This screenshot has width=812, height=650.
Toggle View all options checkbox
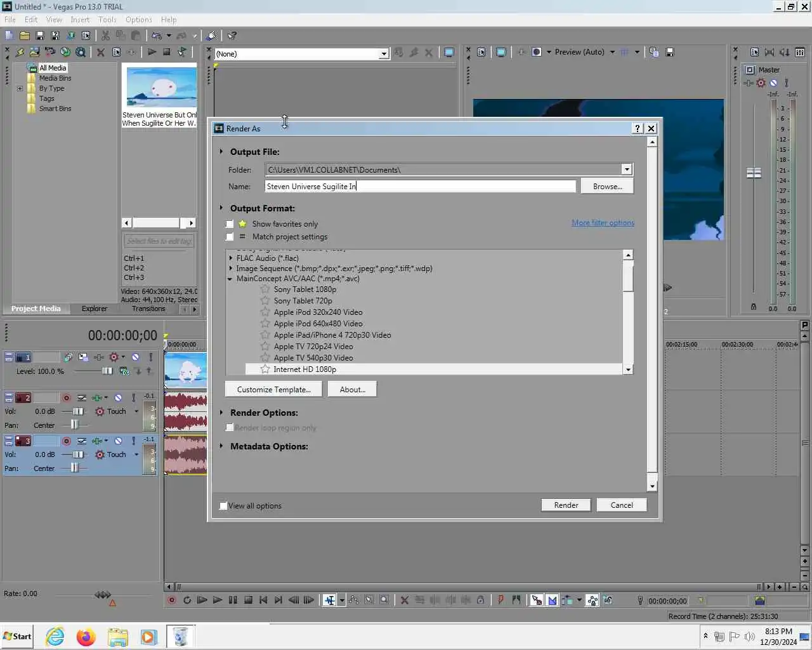click(223, 506)
